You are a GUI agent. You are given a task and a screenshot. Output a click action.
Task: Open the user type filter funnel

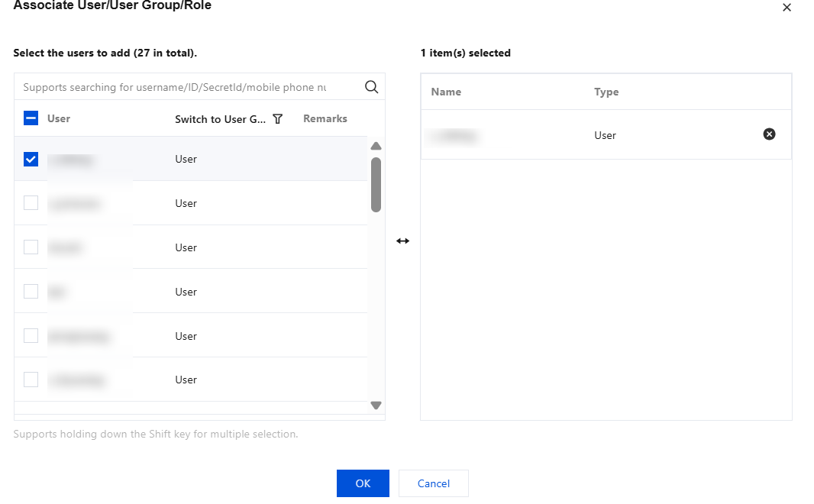pos(278,119)
